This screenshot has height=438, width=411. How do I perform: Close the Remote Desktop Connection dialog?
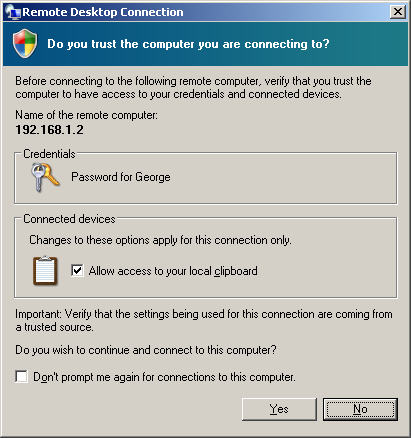[x=398, y=12]
